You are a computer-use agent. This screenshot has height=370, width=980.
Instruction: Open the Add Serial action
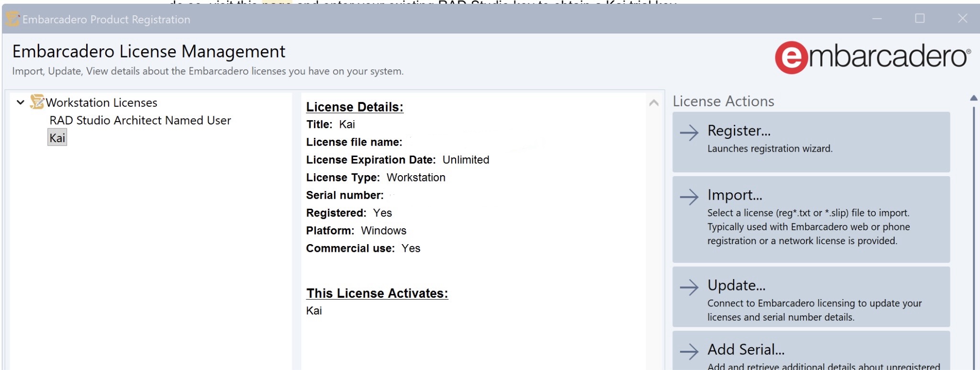coord(811,350)
